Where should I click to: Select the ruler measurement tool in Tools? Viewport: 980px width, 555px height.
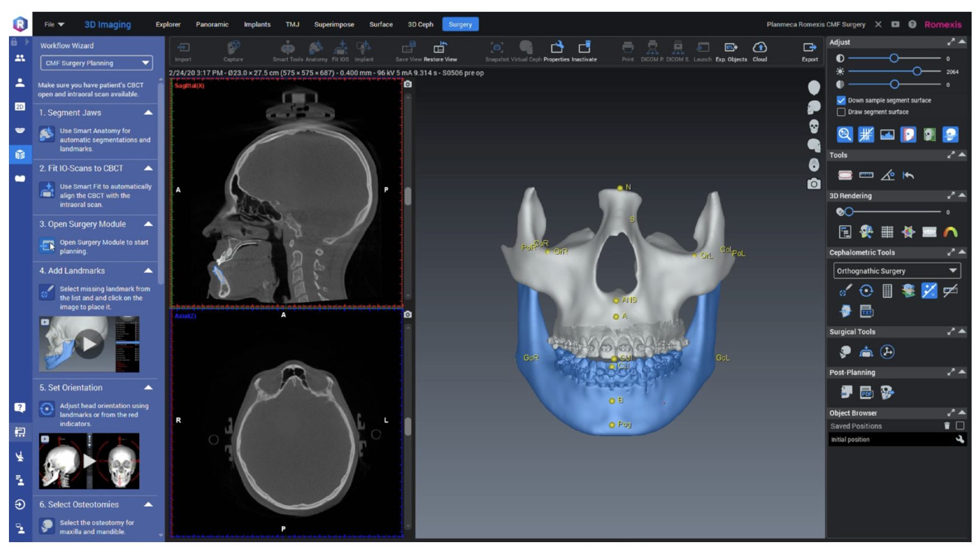pos(866,175)
